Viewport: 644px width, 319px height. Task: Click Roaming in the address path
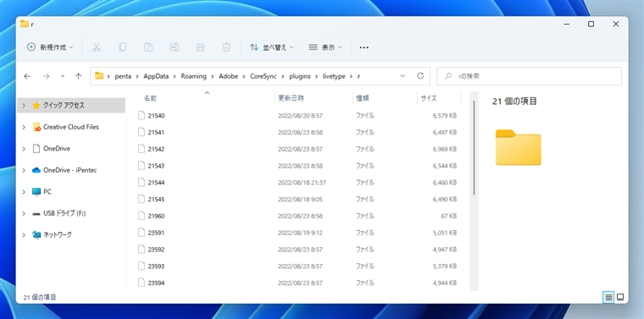(x=193, y=76)
